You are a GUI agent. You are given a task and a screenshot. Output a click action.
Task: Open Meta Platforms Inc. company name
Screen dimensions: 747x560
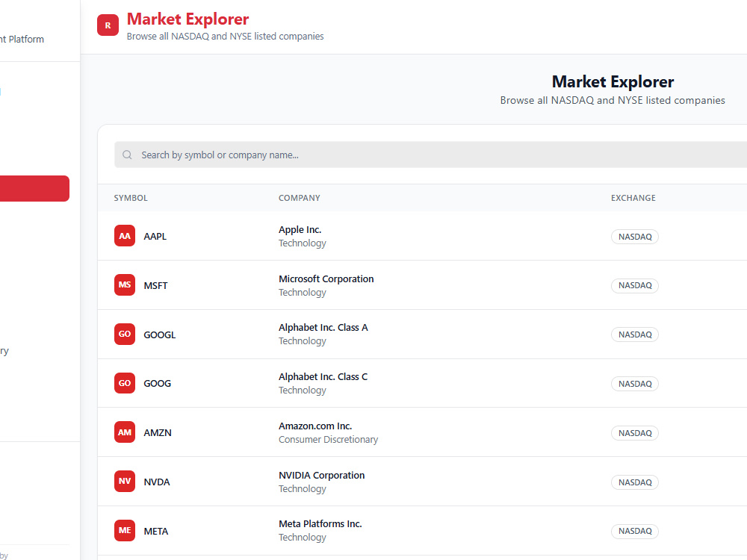[x=320, y=524]
